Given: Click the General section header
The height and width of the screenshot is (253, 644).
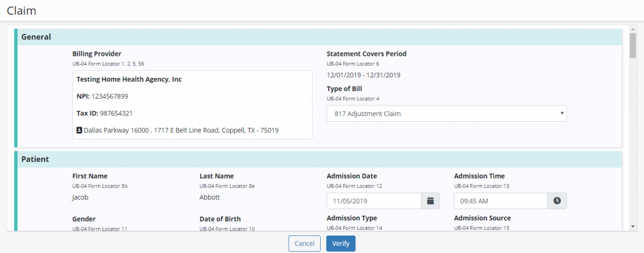Looking at the screenshot, I should click(36, 37).
